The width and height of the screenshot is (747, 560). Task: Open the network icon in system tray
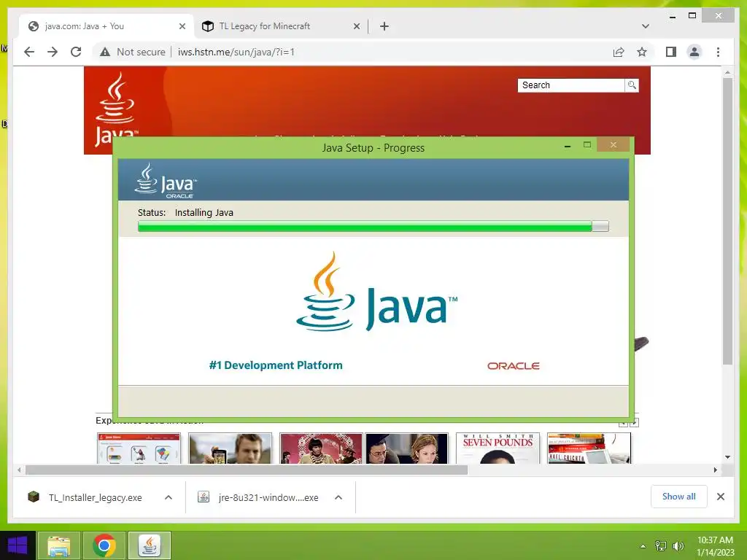pos(661,546)
